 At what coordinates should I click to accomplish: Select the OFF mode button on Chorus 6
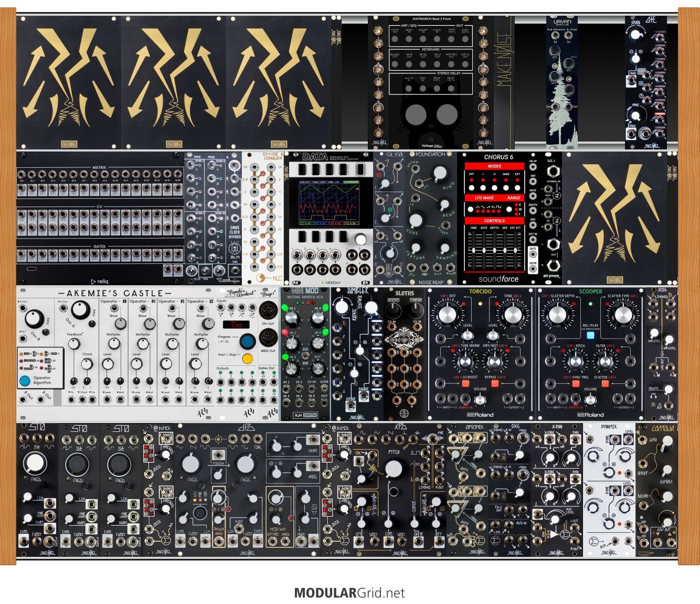[471, 187]
